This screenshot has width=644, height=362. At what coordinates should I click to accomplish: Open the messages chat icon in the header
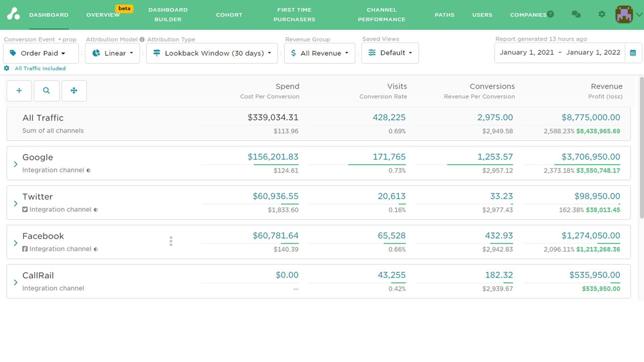pyautogui.click(x=576, y=14)
